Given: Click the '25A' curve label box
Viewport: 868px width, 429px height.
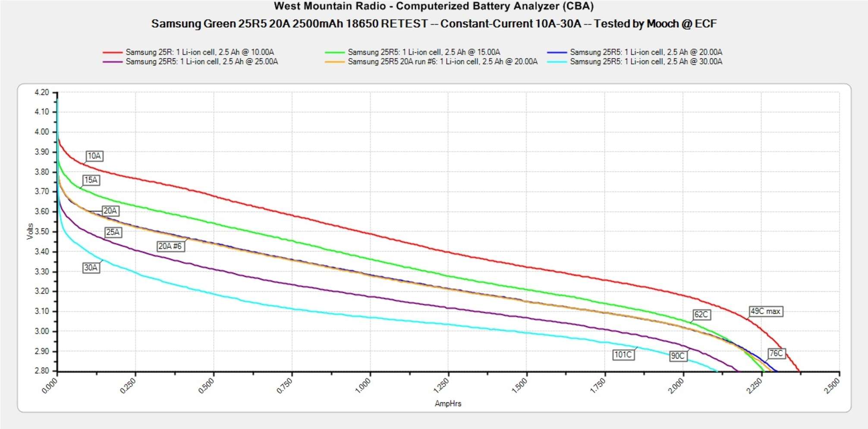Looking at the screenshot, I should tap(113, 232).
